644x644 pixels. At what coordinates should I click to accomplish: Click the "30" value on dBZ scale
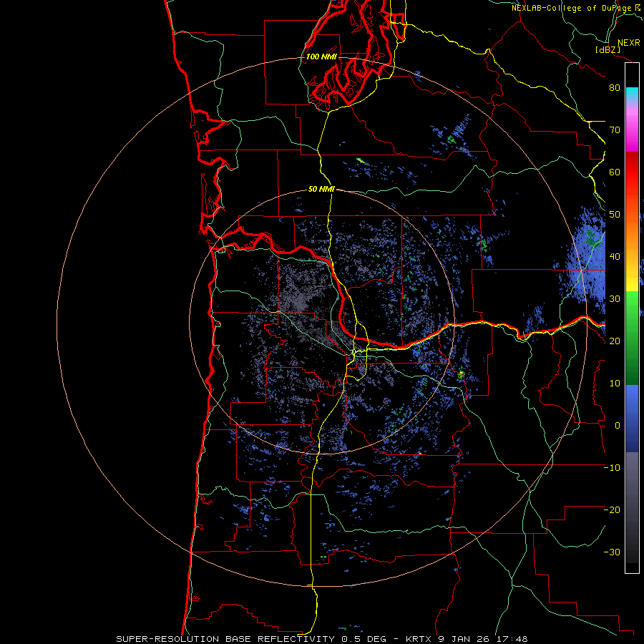click(615, 299)
